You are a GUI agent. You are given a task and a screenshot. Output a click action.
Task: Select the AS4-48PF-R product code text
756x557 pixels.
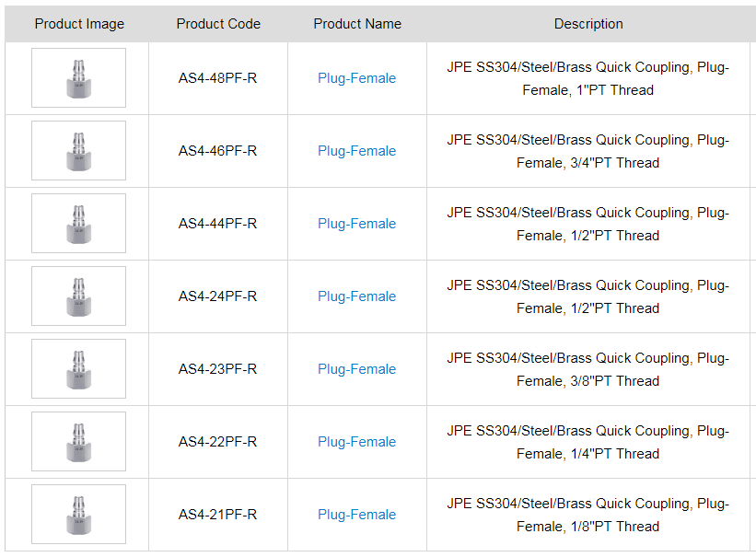[217, 78]
